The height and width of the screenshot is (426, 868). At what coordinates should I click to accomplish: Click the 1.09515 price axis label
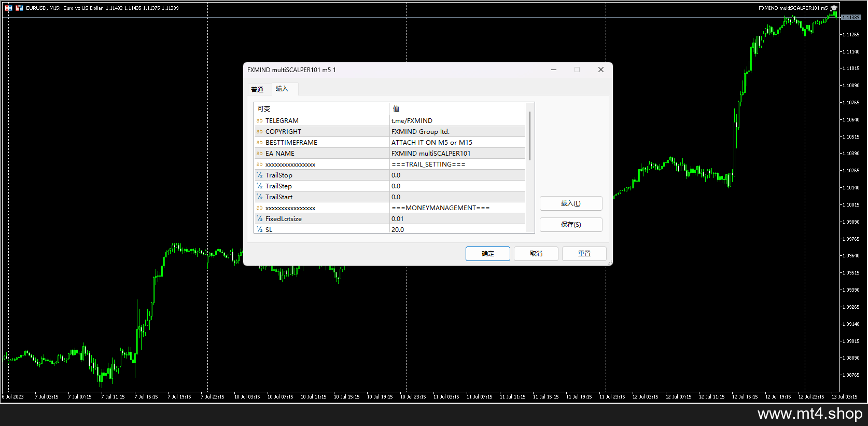851,273
